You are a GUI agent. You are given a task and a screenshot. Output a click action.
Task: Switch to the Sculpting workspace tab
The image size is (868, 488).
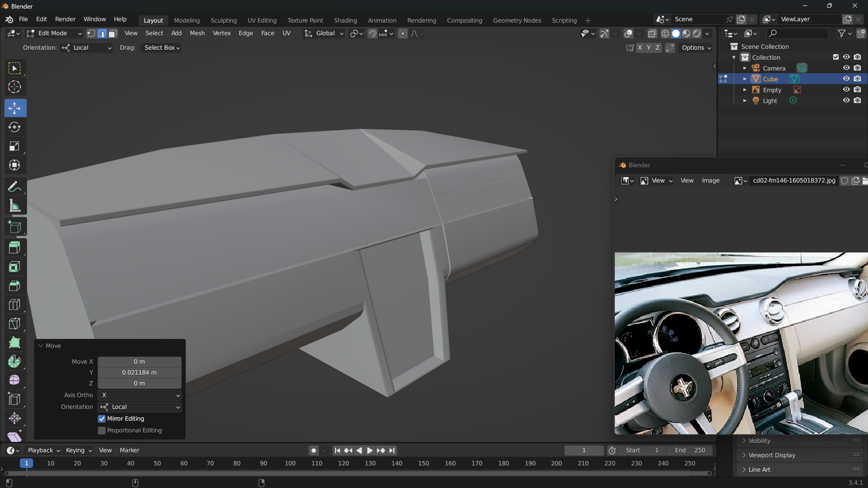(223, 20)
